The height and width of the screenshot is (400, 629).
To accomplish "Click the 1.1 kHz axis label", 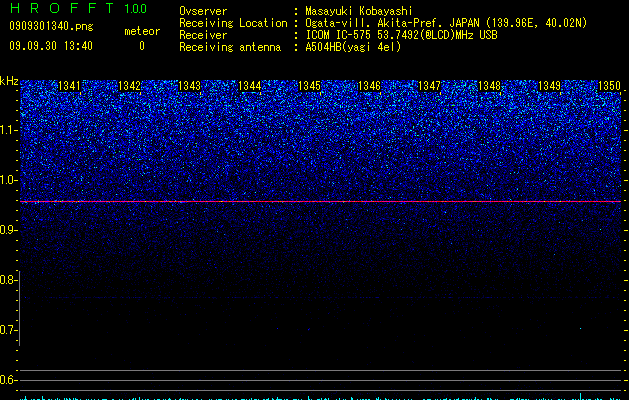I will (9, 130).
